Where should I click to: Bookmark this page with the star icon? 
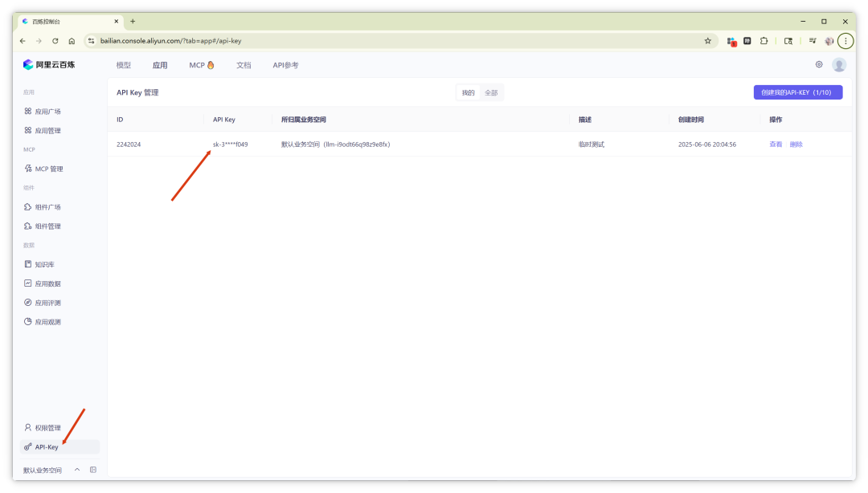pos(707,41)
